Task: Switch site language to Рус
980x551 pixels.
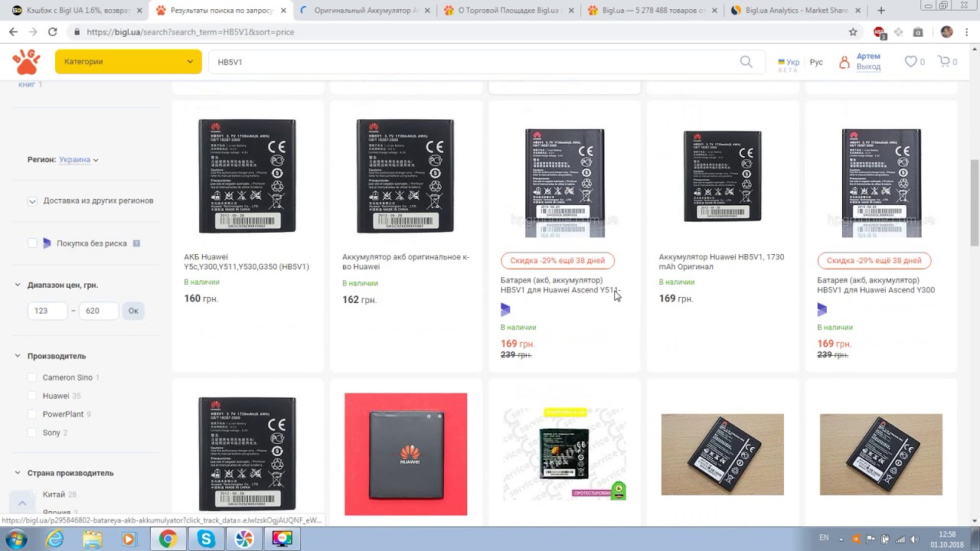Action: (816, 62)
